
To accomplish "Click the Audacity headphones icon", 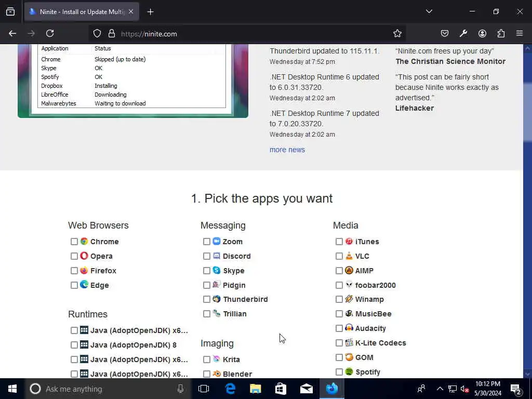I will [349, 328].
